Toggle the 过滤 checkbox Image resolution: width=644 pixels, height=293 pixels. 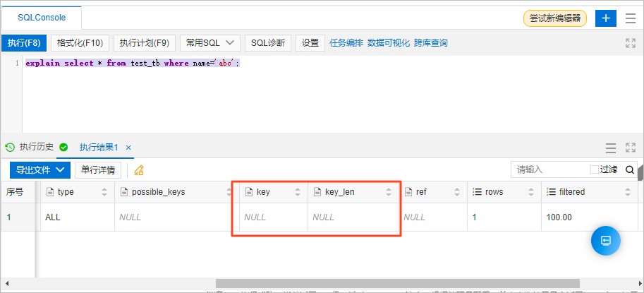pos(594,169)
